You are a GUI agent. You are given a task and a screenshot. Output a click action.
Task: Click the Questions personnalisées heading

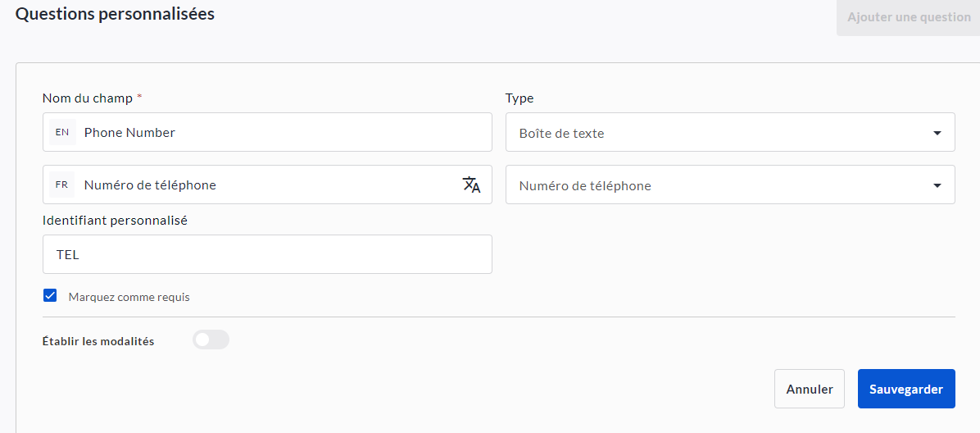(x=115, y=14)
